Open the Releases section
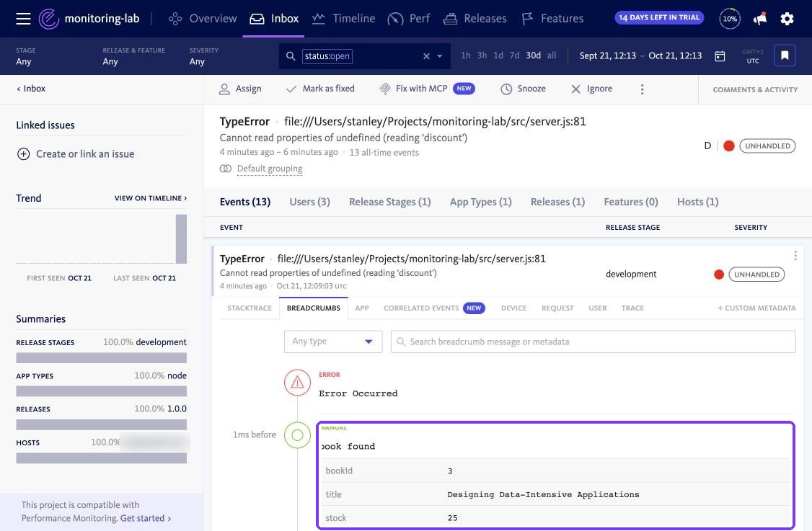Viewport: 812px width, 531px height. 475,19
